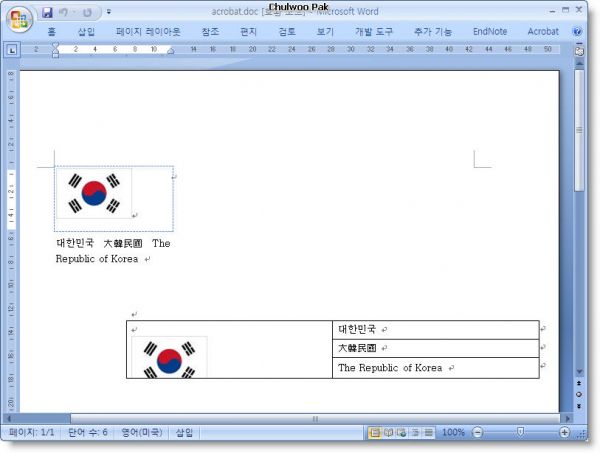Toggle the 삽입 insert mode indicator
Screen dimensions: 600x453
(x=184, y=433)
